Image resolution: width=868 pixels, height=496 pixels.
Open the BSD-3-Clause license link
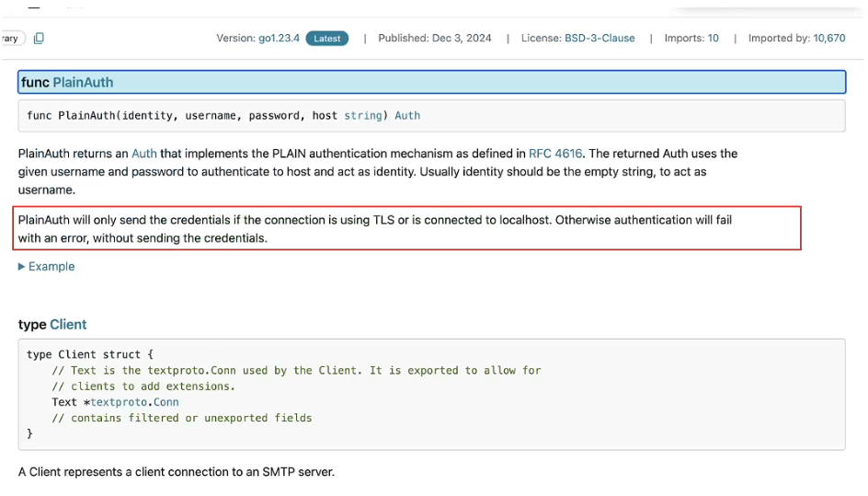[600, 39]
